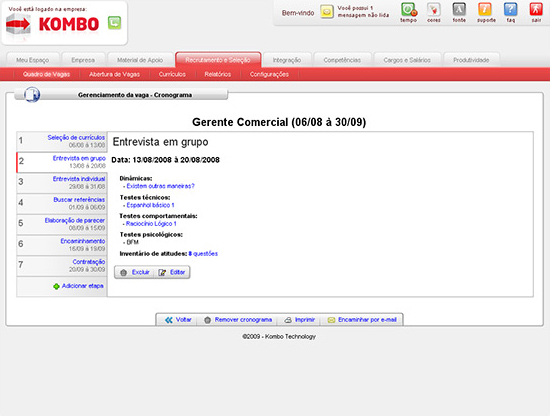The image size is (550, 416).
Task: Open Relatórios submenu item
Action: 217,74
